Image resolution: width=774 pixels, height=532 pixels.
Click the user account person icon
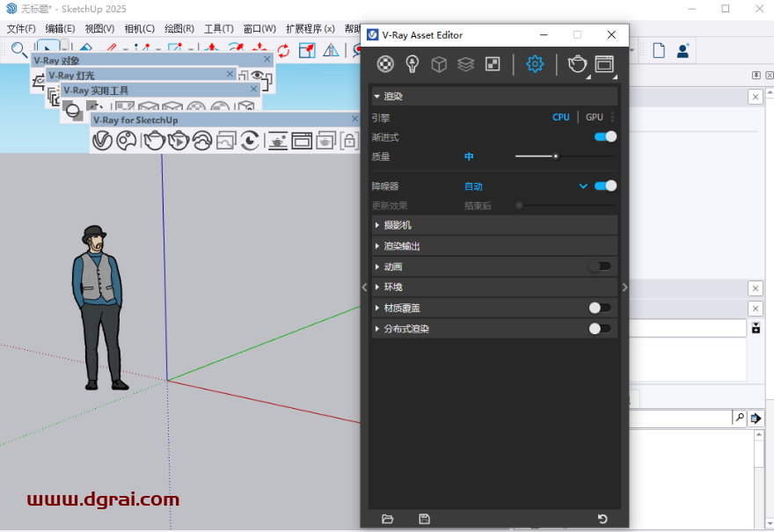[x=683, y=50]
